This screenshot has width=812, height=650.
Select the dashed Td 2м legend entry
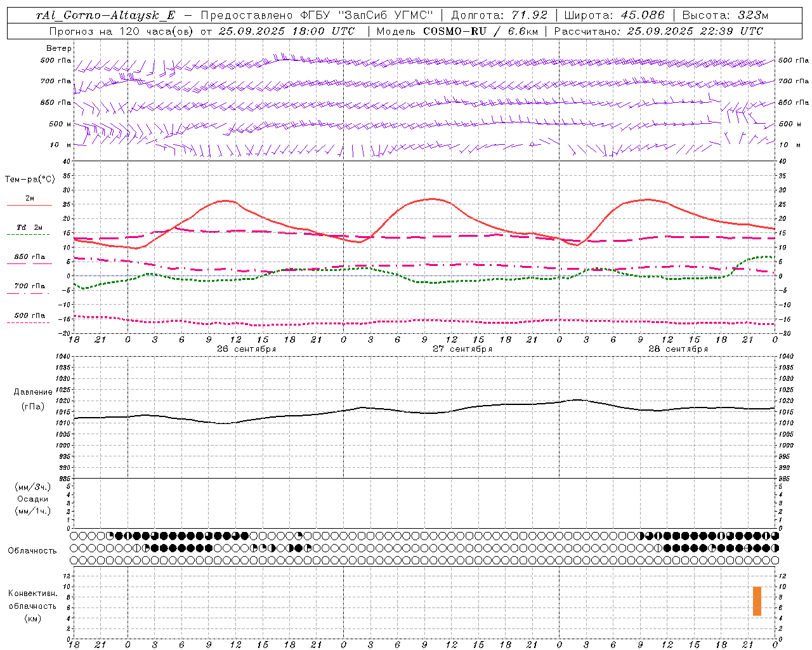(29, 230)
